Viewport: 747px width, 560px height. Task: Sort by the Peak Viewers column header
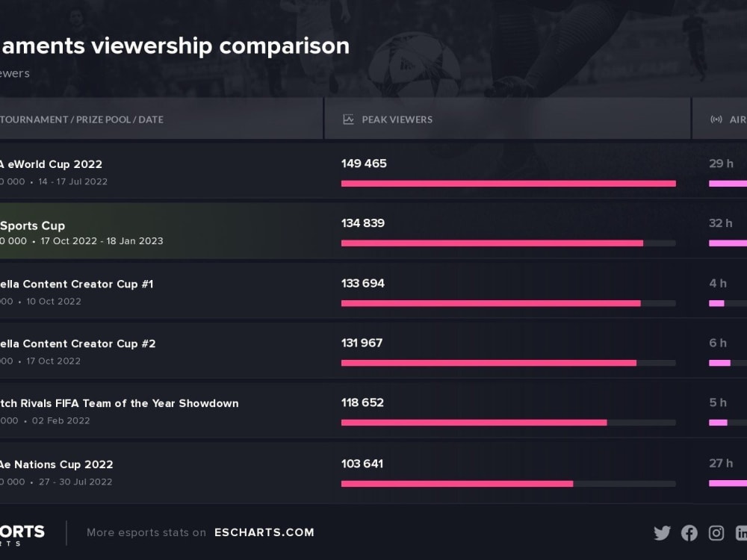pyautogui.click(x=397, y=119)
